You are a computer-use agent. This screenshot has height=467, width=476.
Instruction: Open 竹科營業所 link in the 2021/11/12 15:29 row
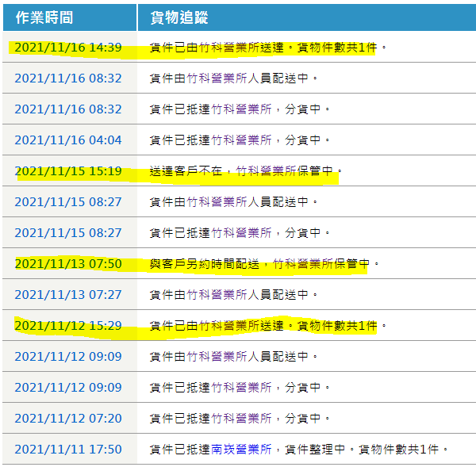pyautogui.click(x=229, y=326)
